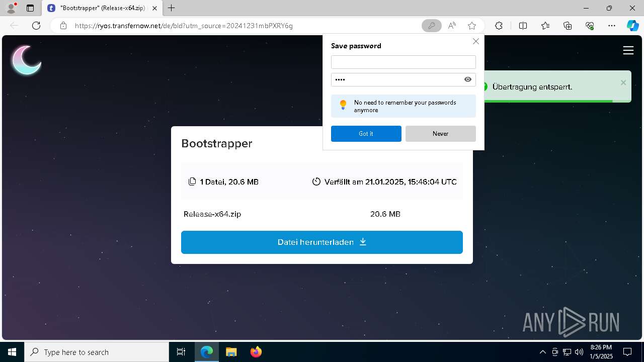Image resolution: width=644 pixels, height=362 pixels.
Task: Click Datei herunterladen download button
Action: pyautogui.click(x=322, y=242)
